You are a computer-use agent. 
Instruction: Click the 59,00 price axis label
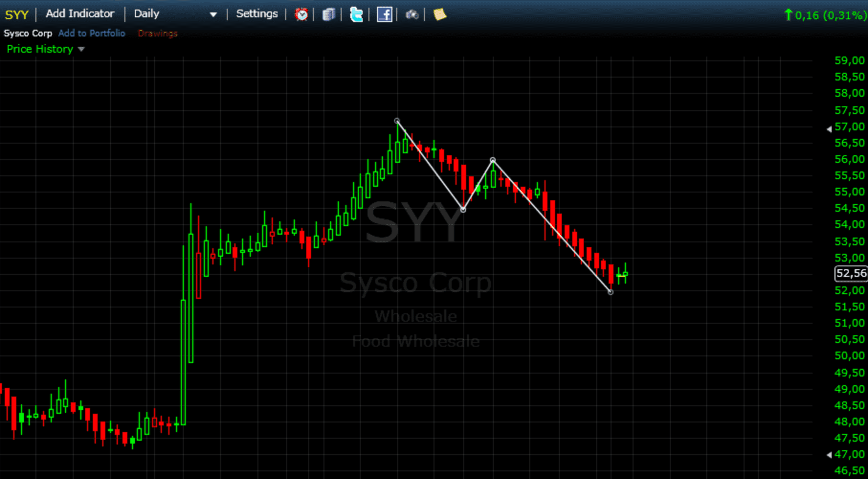850,60
